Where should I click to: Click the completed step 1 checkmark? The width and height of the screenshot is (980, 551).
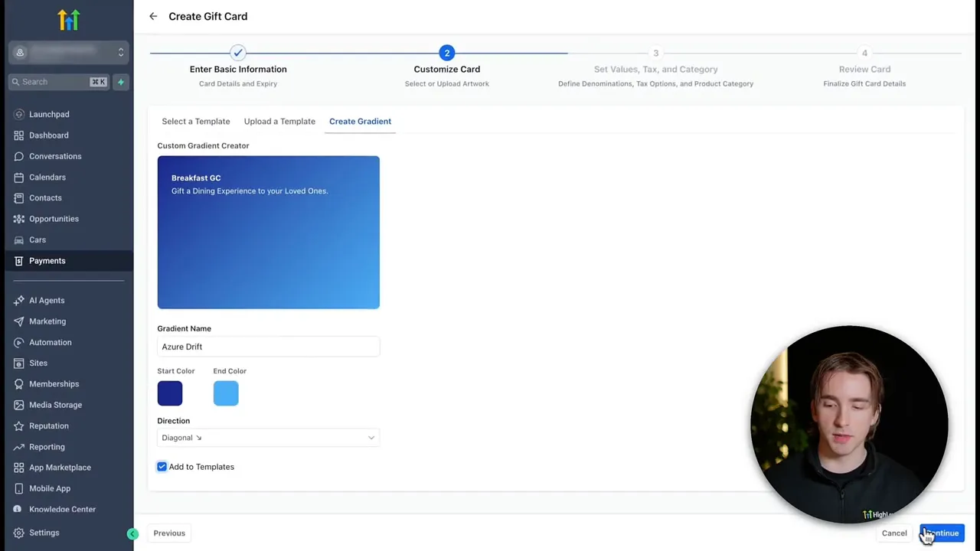[x=237, y=52]
